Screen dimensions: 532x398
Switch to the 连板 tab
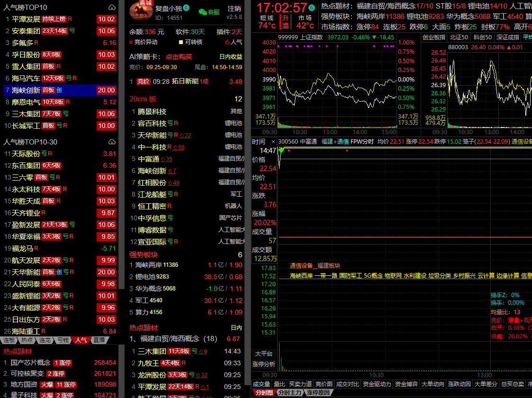(9, 340)
